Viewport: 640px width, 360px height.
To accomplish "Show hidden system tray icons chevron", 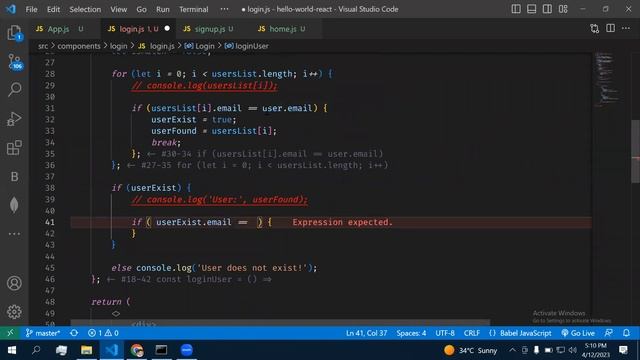I will pyautogui.click(x=512, y=350).
